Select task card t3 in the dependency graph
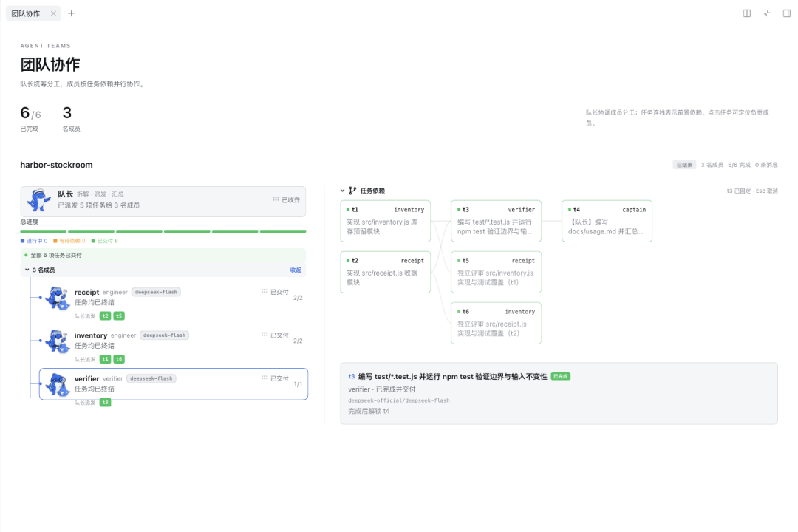 (497, 221)
